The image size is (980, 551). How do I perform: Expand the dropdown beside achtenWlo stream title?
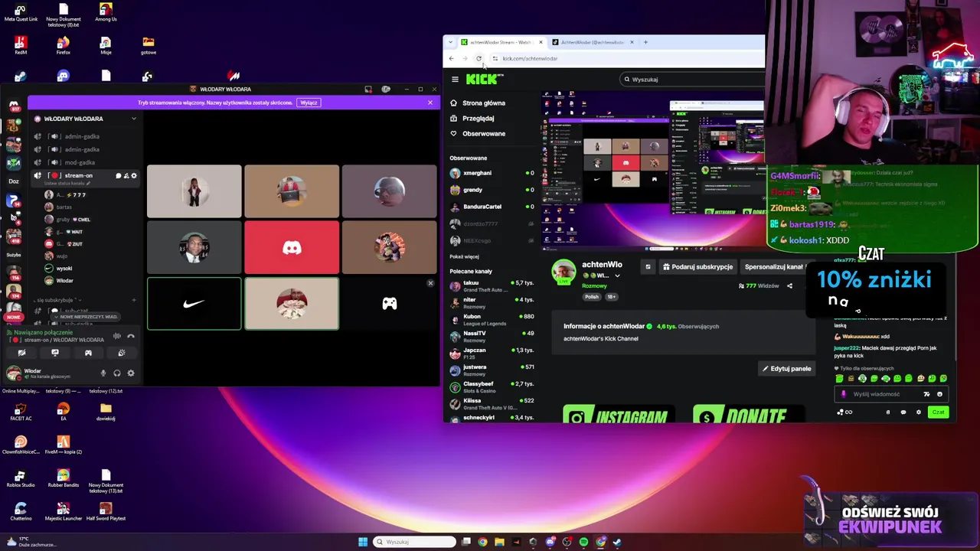click(x=617, y=275)
